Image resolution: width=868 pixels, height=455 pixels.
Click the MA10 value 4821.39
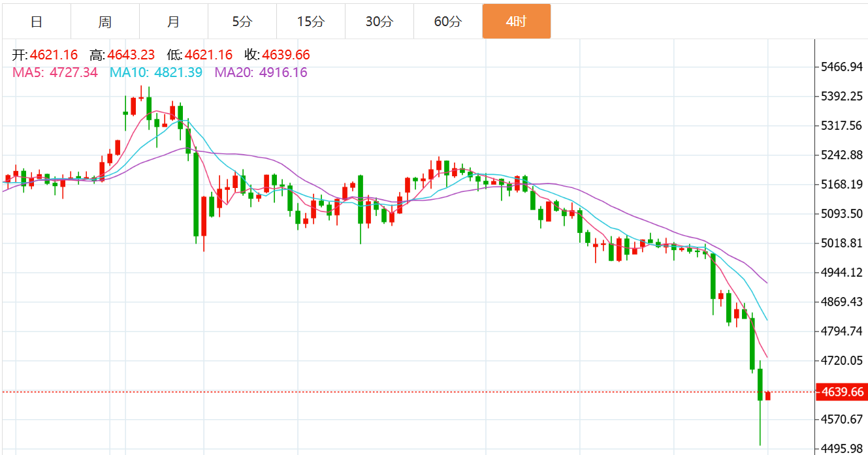point(178,72)
